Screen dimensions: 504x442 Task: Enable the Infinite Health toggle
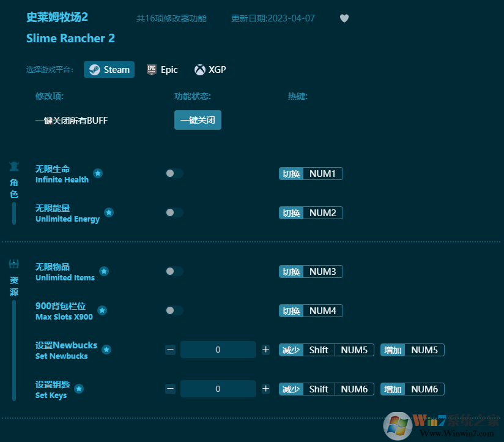point(174,173)
